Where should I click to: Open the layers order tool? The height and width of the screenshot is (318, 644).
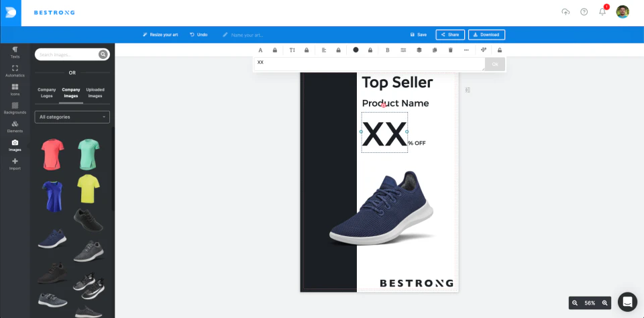tap(419, 50)
